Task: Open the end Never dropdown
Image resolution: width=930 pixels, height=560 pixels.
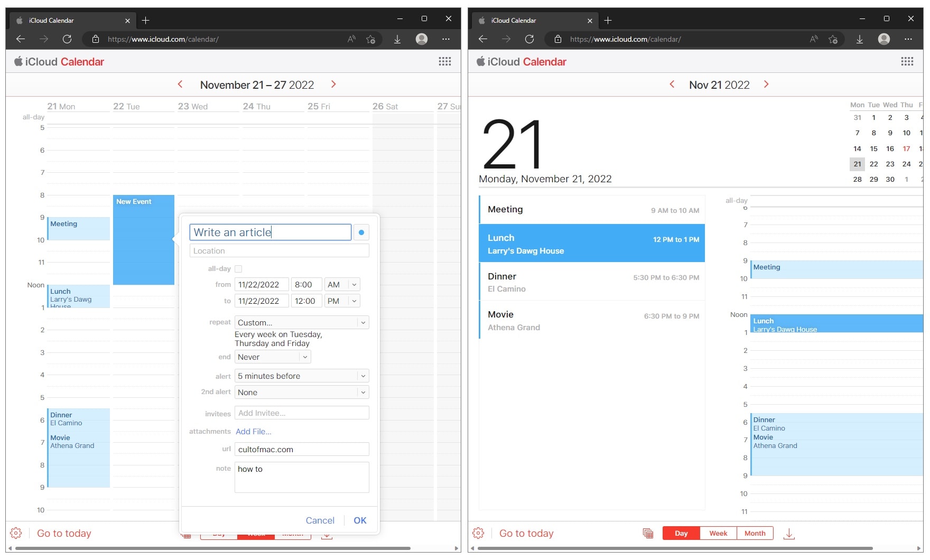Action: point(273,357)
